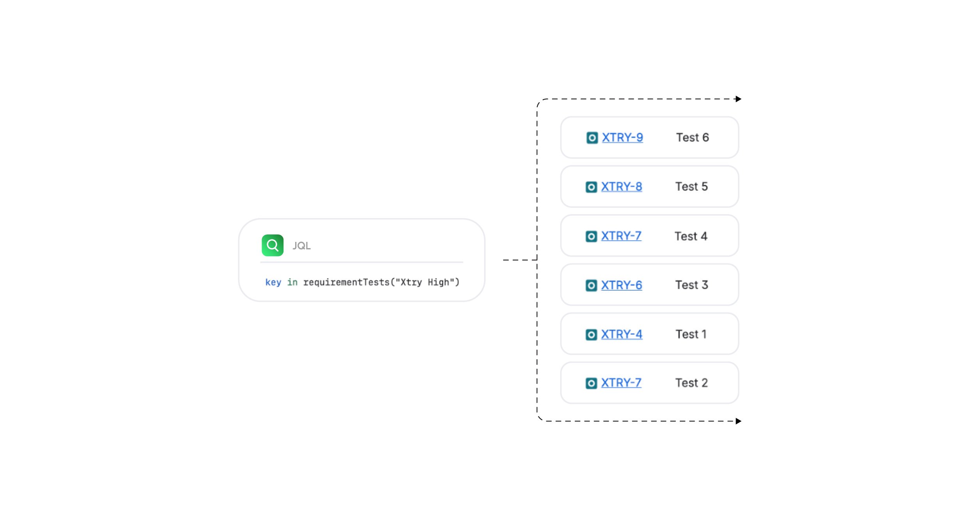Select the Test 1 result label
Image resolution: width=980 pixels, height=520 pixels.
coord(691,334)
